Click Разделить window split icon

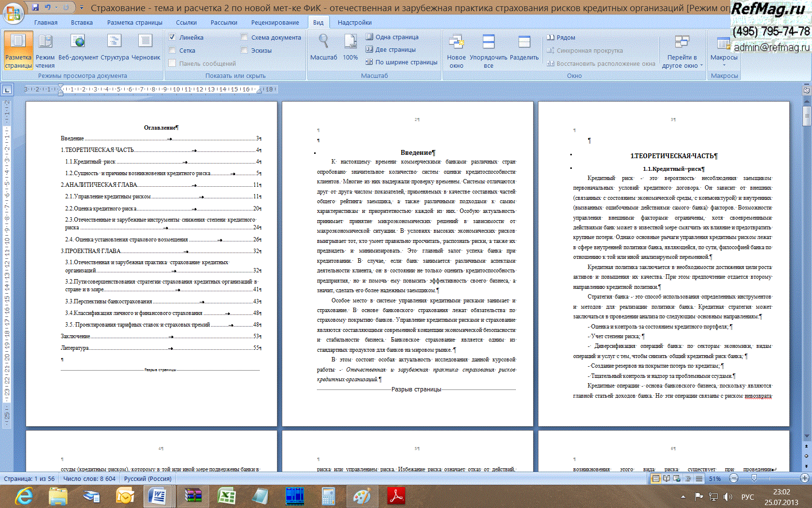point(524,47)
